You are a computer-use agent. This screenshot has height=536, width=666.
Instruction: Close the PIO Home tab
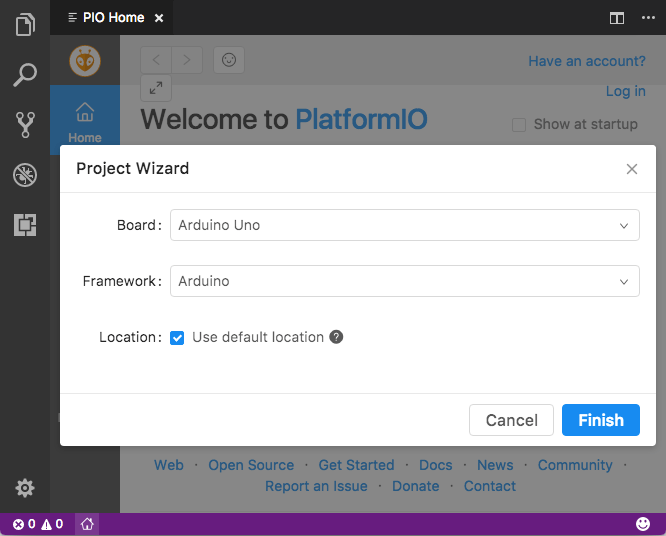(159, 18)
